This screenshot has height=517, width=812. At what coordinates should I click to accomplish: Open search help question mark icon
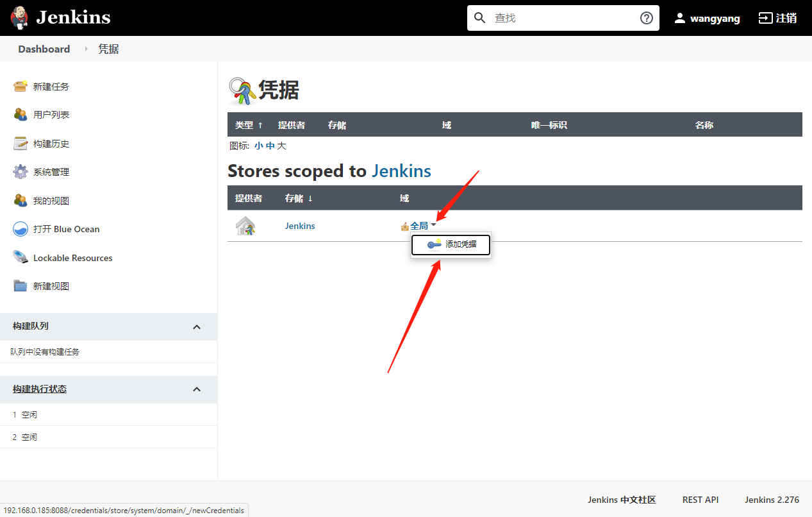(647, 18)
